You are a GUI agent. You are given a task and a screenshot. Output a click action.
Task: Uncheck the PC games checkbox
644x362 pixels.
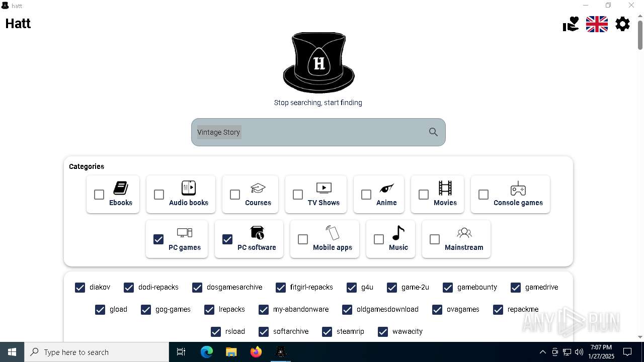click(158, 239)
